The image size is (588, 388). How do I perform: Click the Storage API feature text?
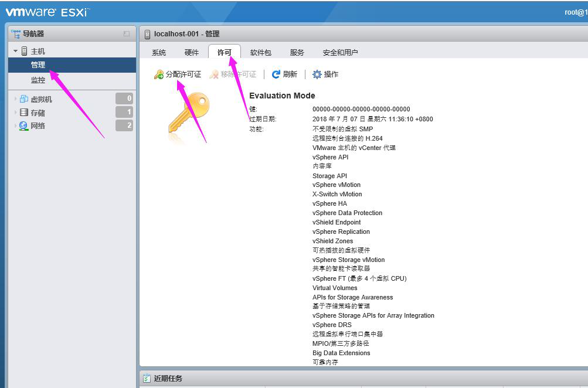pyautogui.click(x=329, y=176)
